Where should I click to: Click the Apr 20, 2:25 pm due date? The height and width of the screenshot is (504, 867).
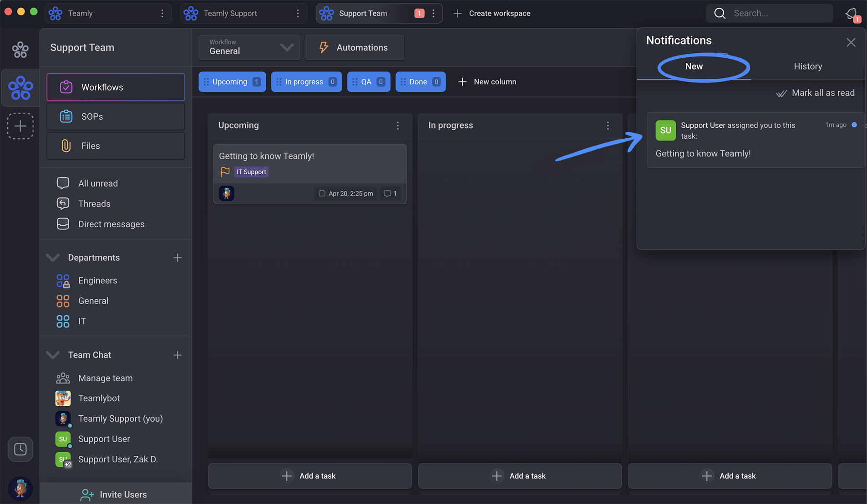[x=346, y=193]
